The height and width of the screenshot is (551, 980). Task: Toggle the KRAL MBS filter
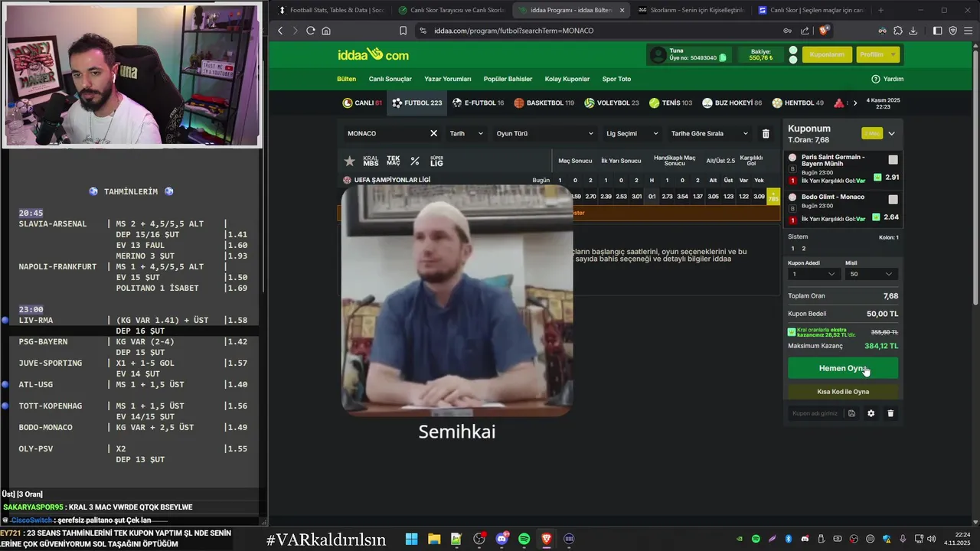(x=371, y=161)
